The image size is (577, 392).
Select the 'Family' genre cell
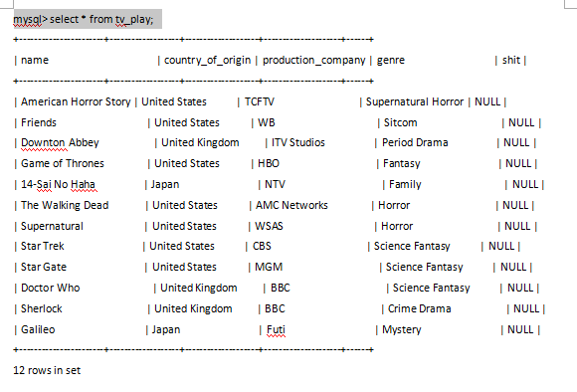405,184
